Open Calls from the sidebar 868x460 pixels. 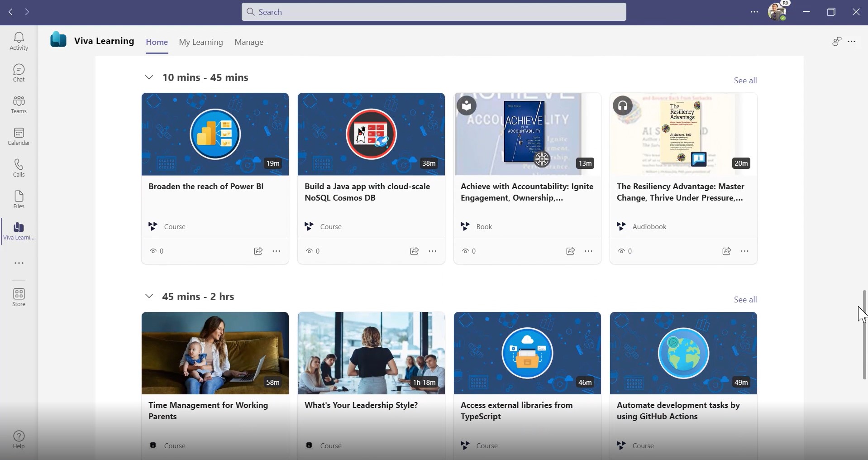pyautogui.click(x=19, y=168)
